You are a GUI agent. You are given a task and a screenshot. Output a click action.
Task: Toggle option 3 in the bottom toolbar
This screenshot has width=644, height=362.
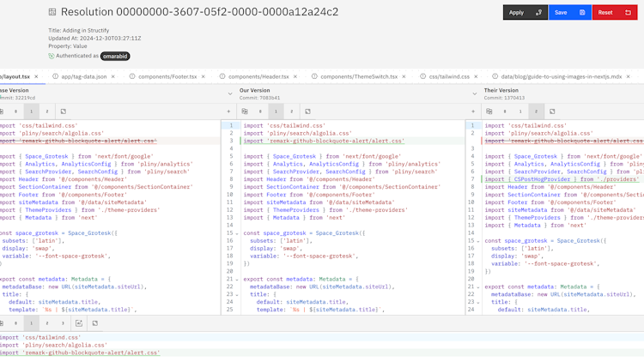click(63, 323)
